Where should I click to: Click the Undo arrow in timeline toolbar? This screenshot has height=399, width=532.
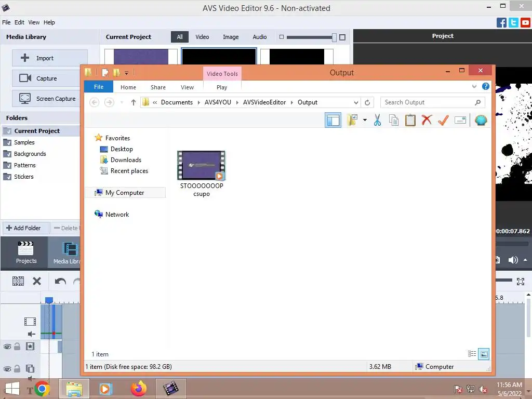click(60, 281)
